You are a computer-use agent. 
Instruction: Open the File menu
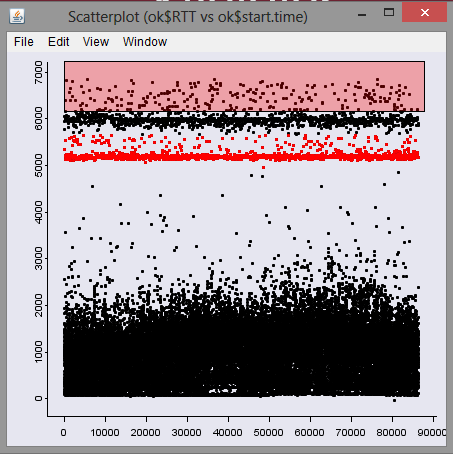coord(24,42)
